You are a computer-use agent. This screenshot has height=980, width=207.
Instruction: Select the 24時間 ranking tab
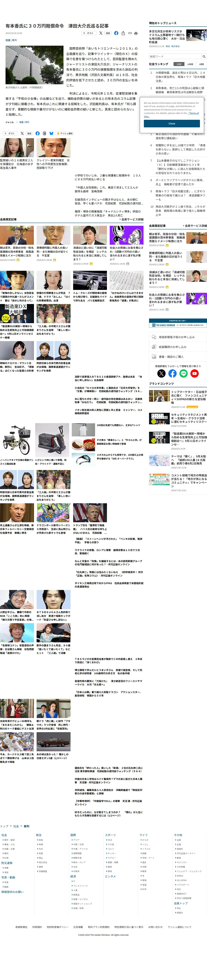(190, 64)
